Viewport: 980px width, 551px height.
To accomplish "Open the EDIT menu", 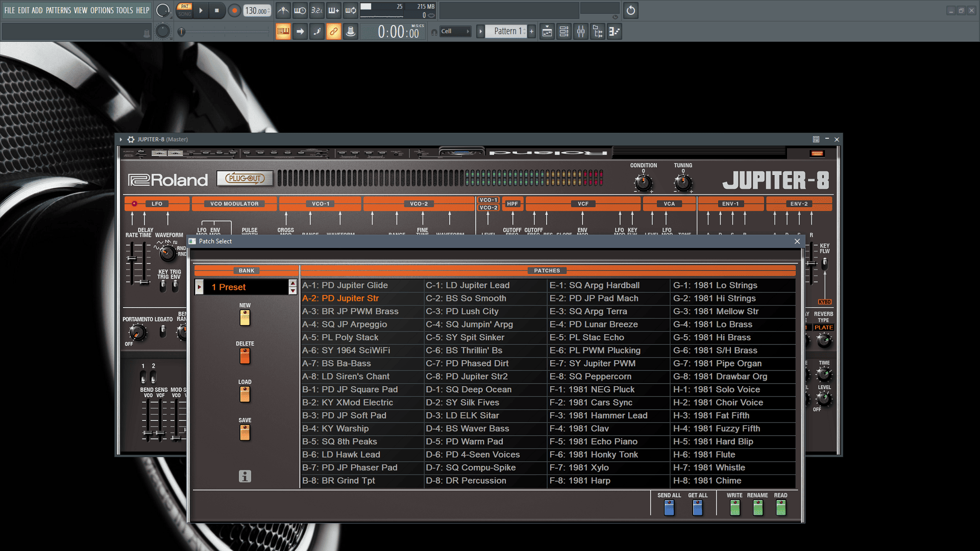I will click(23, 10).
